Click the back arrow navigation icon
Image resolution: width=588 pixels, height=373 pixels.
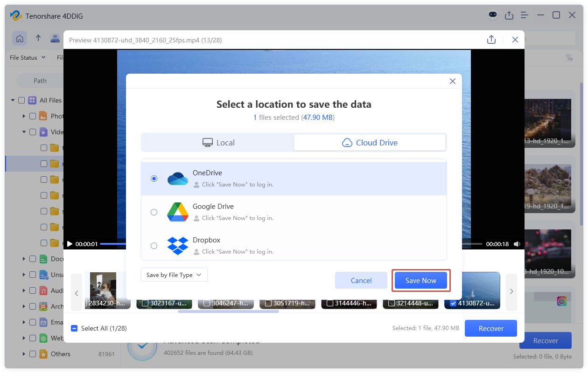coord(38,38)
